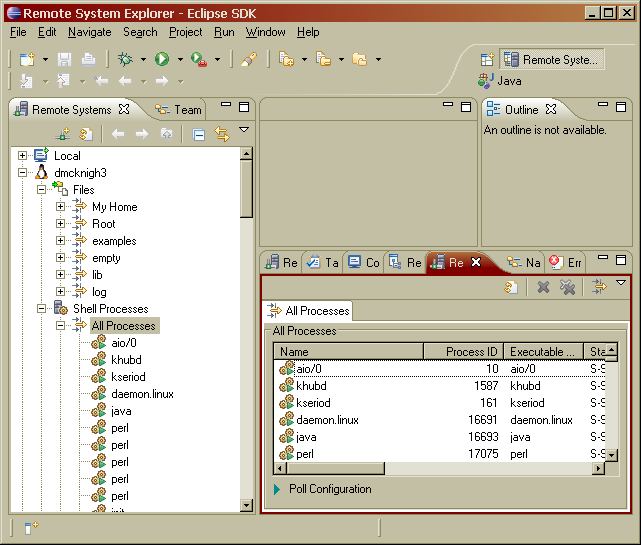This screenshot has height=545, width=641.
Task: Click the Save toolbar icon
Action: coord(65,60)
